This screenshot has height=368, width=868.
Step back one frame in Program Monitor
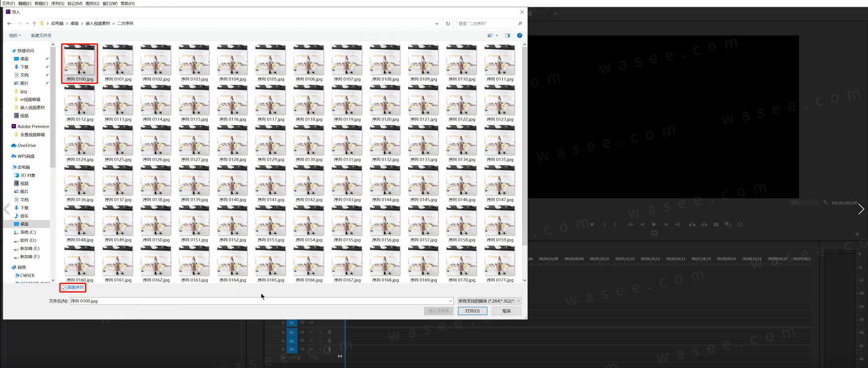pos(642,224)
